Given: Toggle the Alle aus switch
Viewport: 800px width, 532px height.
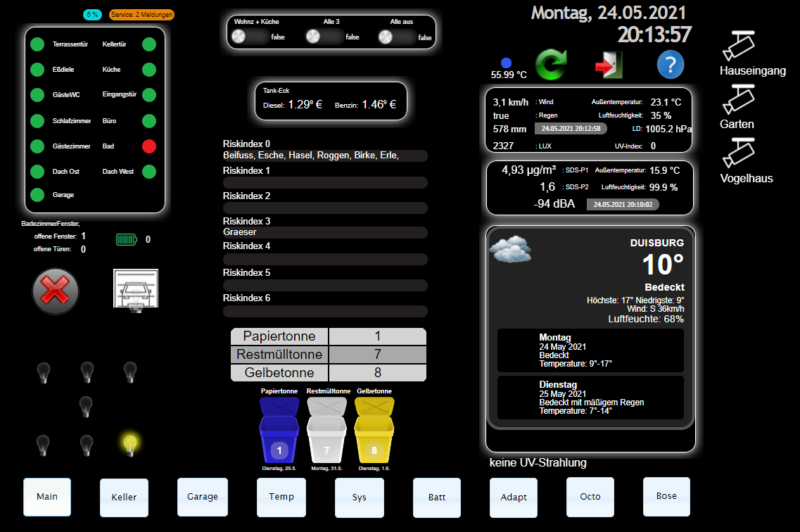Looking at the screenshot, I should pos(397,37).
